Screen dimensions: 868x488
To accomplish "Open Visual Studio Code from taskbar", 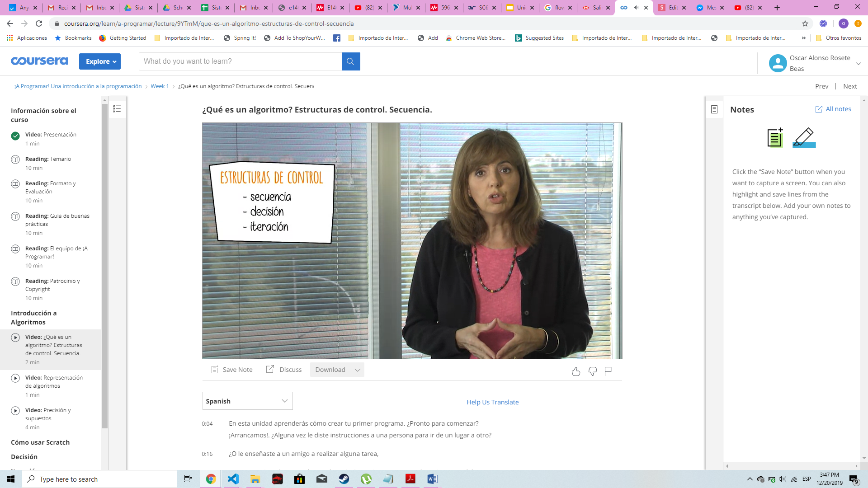I will coord(233,479).
